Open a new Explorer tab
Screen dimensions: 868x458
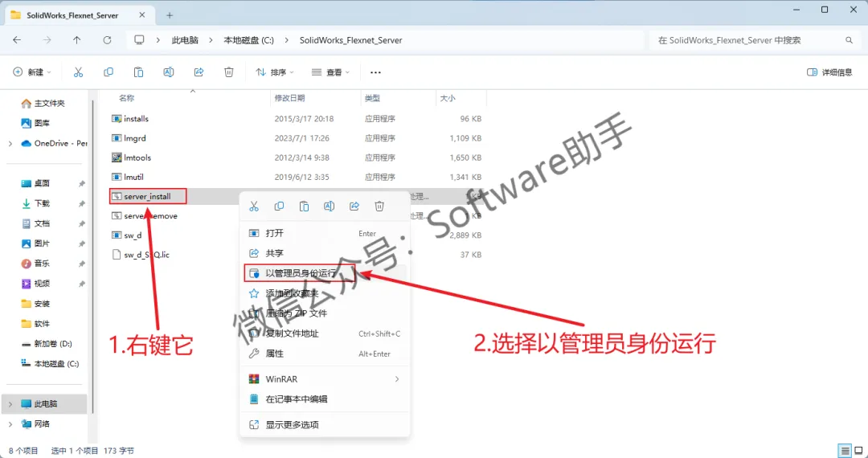pyautogui.click(x=170, y=15)
